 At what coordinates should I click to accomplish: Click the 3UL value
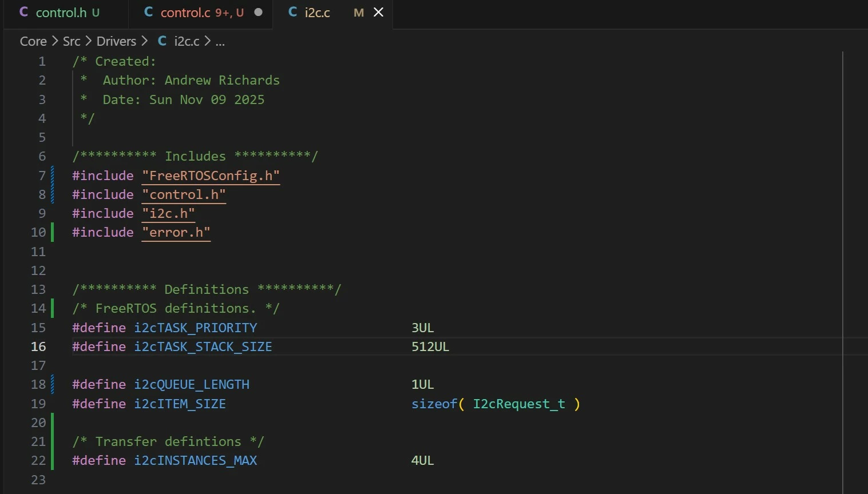(x=423, y=328)
